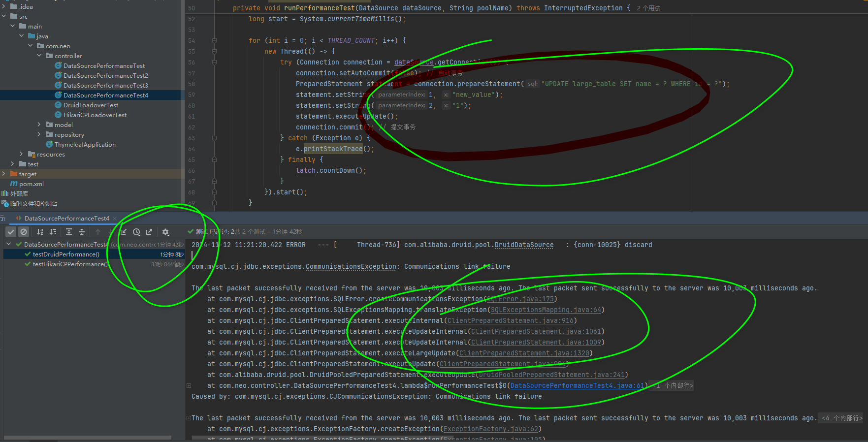The height and width of the screenshot is (442, 868).
Task: Click DataSourcePerformanceTest class icon
Action: [x=58, y=65]
